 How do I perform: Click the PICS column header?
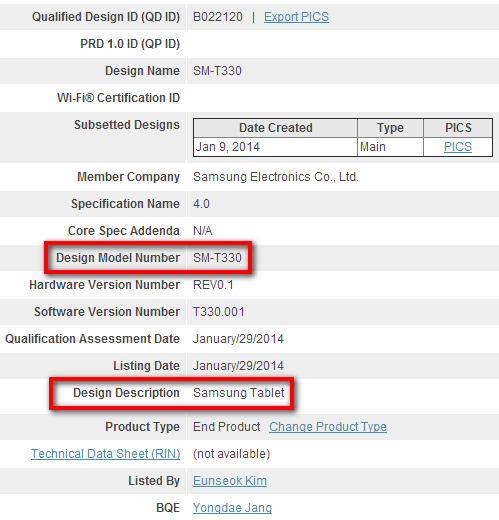pos(458,128)
